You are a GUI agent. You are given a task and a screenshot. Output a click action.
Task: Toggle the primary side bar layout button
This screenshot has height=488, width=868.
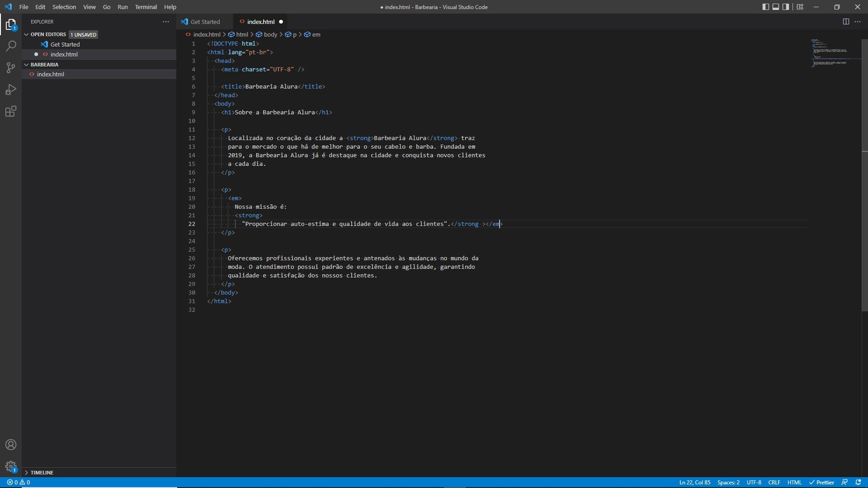[766, 7]
